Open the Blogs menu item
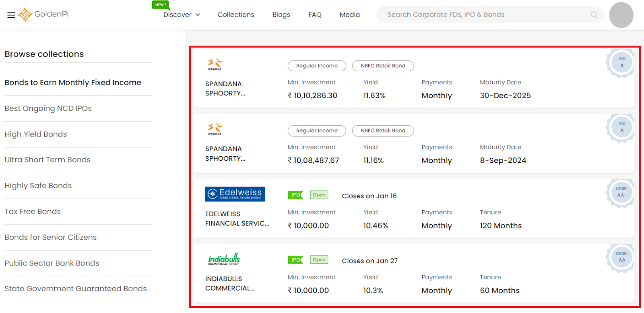The width and height of the screenshot is (644, 313). 281,15
